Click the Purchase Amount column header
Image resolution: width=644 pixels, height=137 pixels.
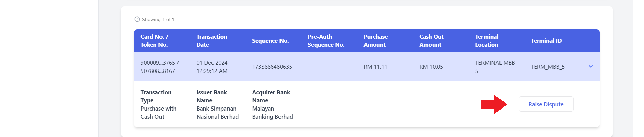click(x=376, y=41)
